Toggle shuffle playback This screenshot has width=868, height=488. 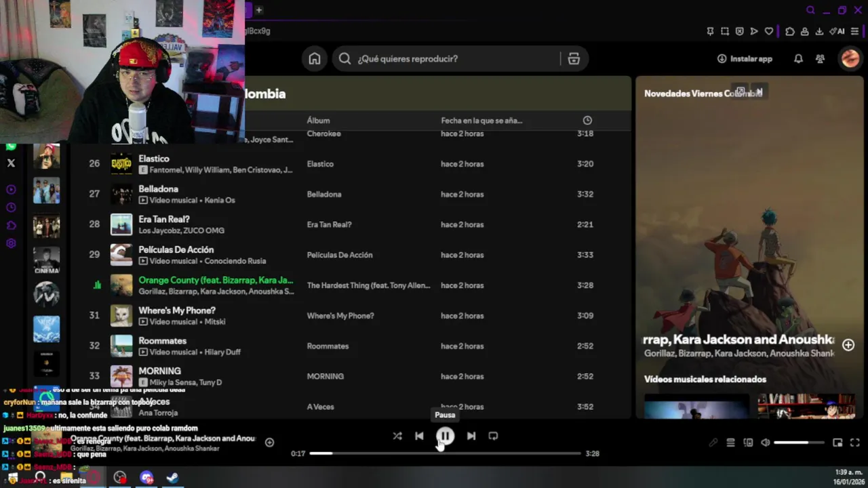pyautogui.click(x=397, y=436)
